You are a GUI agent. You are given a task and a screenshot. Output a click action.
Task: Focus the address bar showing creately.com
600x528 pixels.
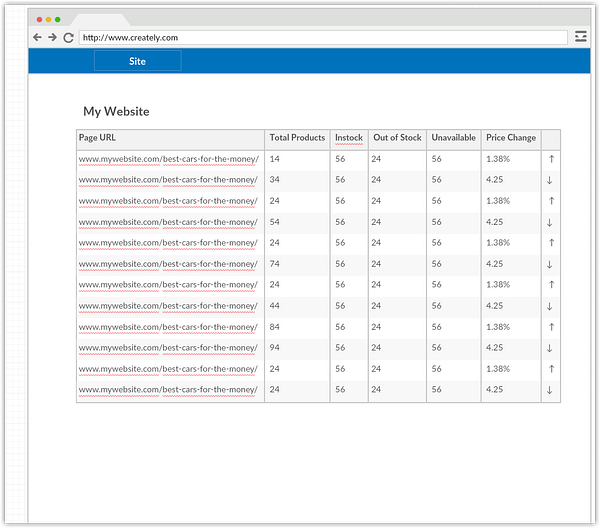click(x=323, y=37)
